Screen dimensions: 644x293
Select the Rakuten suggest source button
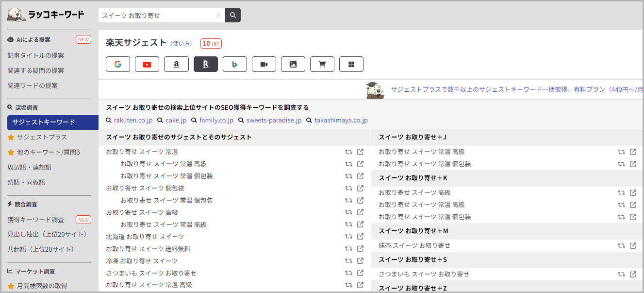pyautogui.click(x=206, y=64)
